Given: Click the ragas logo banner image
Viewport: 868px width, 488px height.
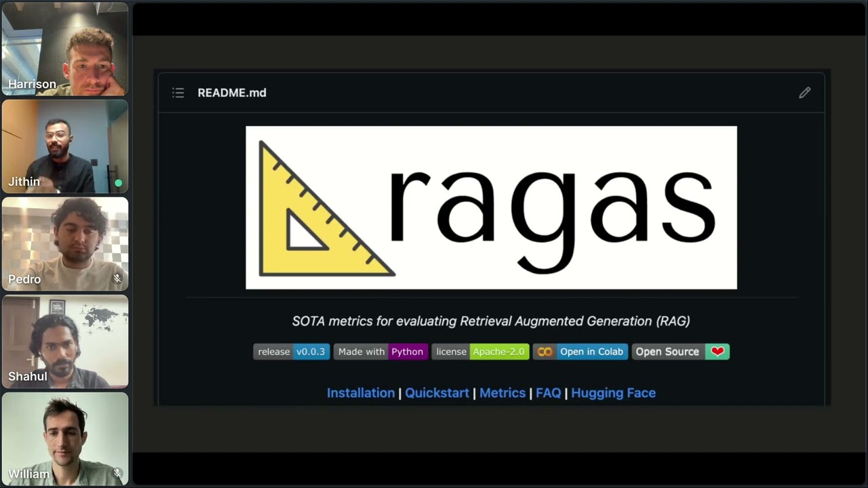Looking at the screenshot, I should 491,207.
